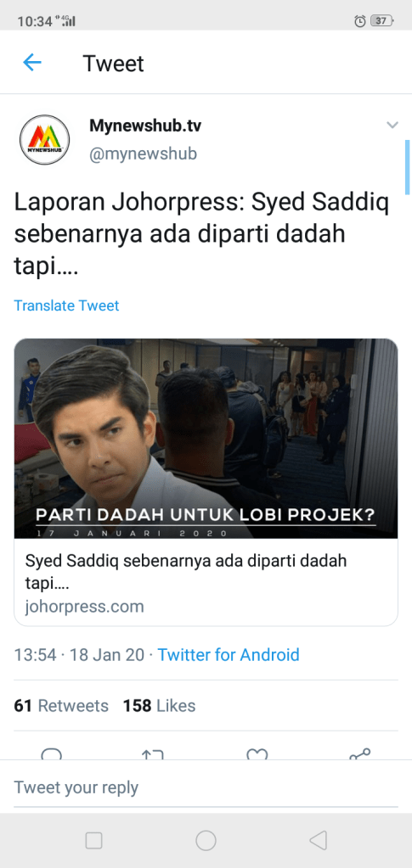412x868 pixels.
Task: Open the johorpress.com link card
Action: 206,582
